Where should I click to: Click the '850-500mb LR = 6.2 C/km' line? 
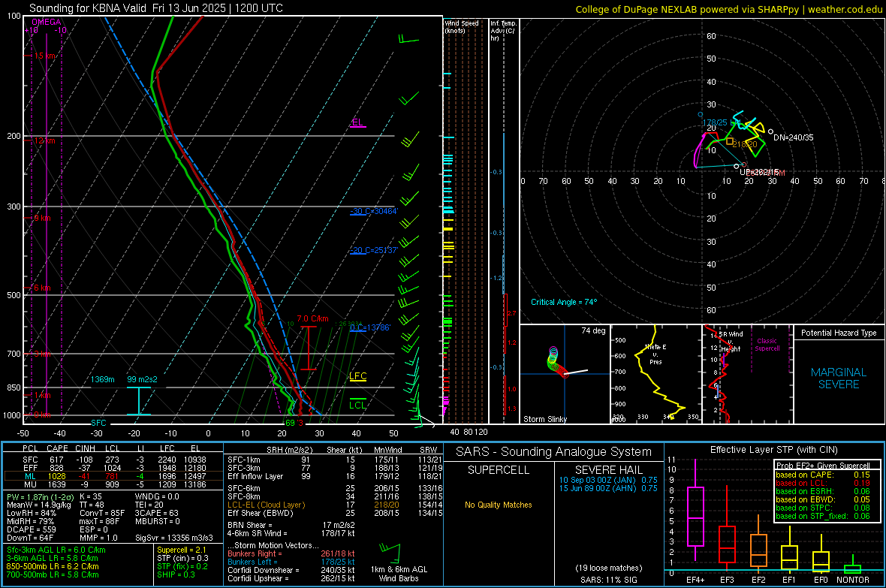coord(53,566)
